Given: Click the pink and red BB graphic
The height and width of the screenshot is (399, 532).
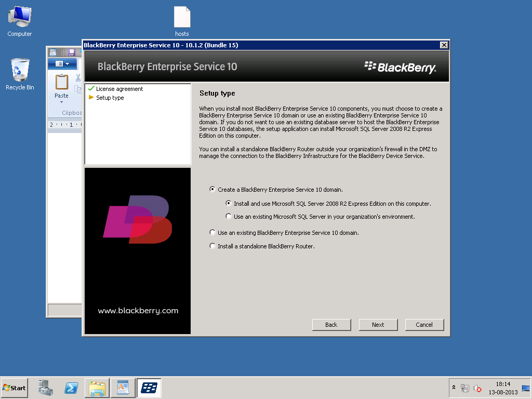Looking at the screenshot, I should (138, 219).
